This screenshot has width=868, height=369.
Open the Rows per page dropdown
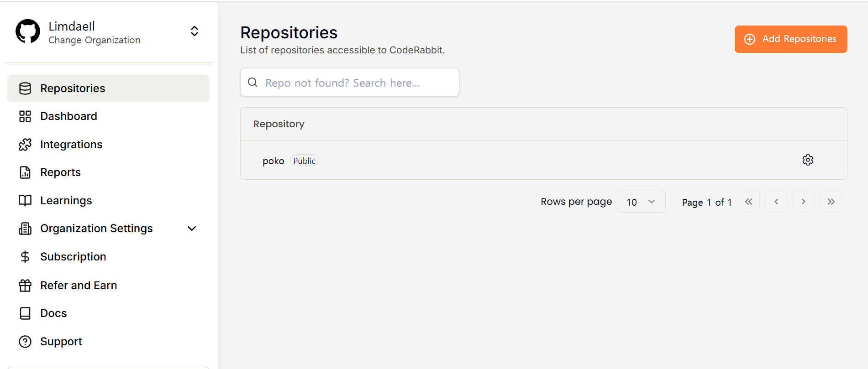click(641, 202)
